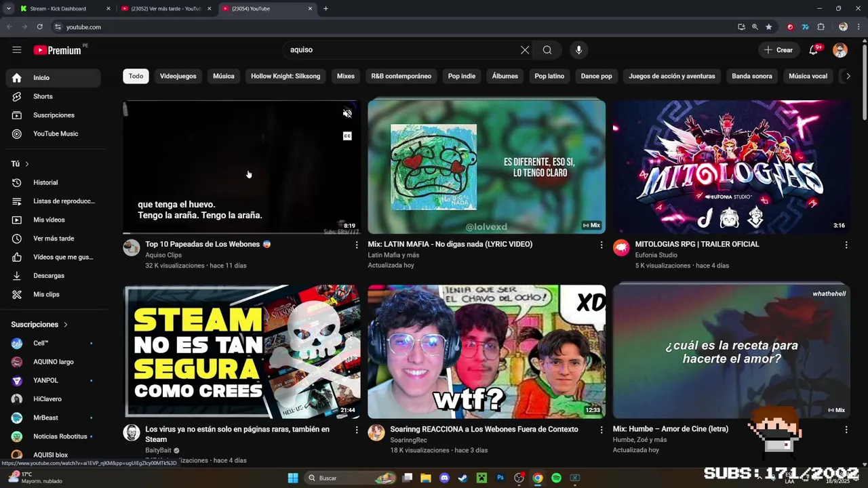Open options for Soarinng REACCIONA video
This screenshot has width=868, height=488.
(601, 430)
